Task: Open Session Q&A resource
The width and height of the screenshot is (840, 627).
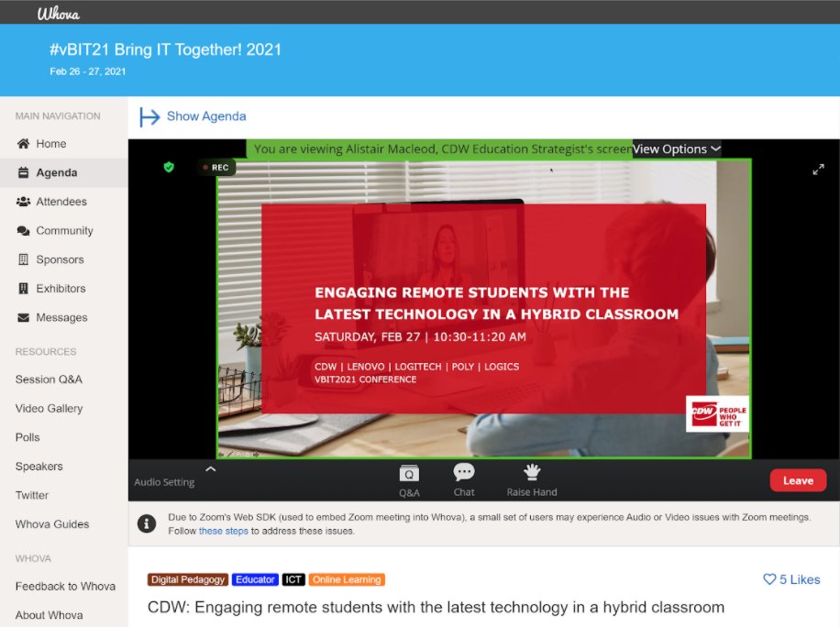Action: pos(49,379)
